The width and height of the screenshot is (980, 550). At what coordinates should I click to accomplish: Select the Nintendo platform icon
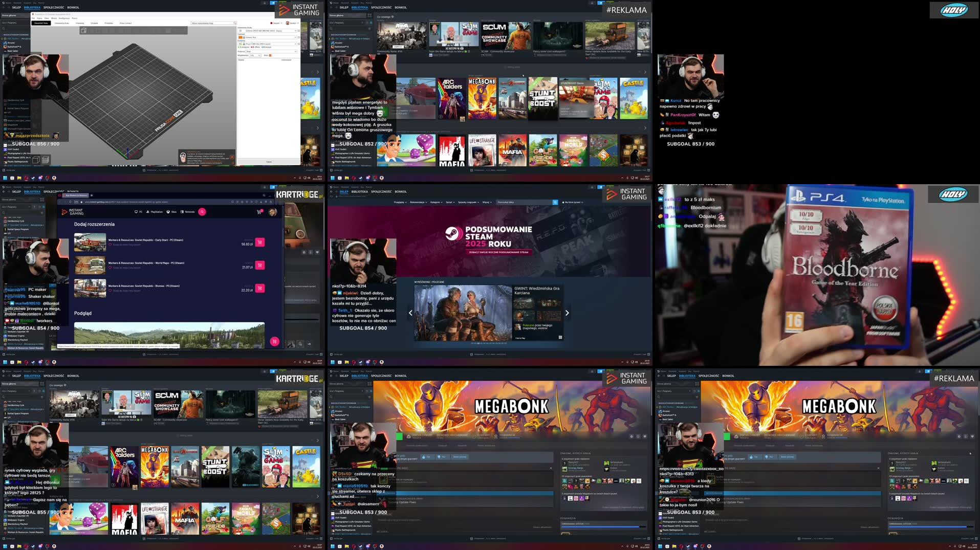coord(182,211)
